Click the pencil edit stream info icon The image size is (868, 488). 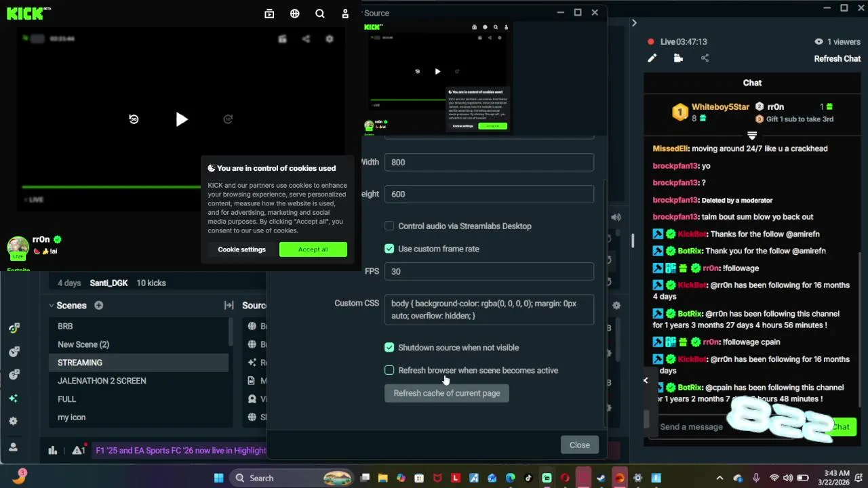coord(652,58)
